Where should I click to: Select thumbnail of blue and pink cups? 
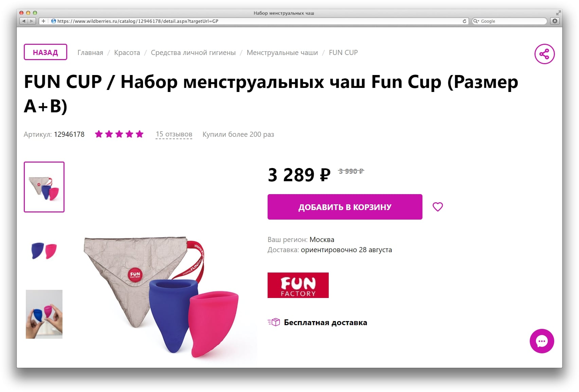[x=44, y=251]
